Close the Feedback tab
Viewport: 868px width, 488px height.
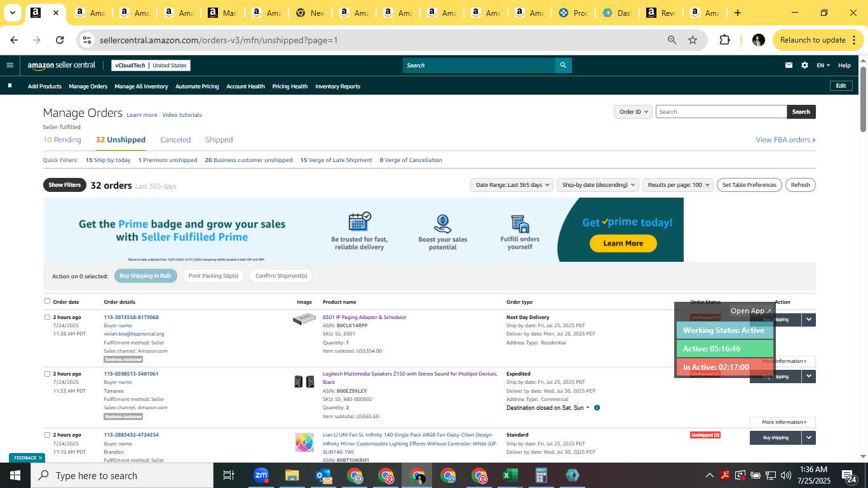40,457
